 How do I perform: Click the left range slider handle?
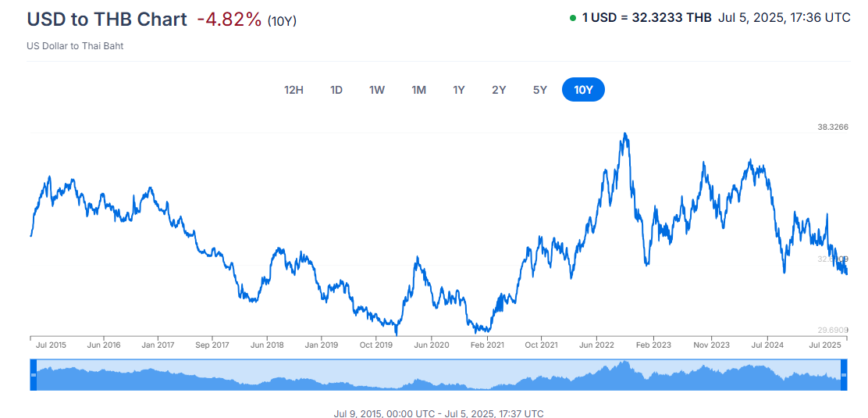pyautogui.click(x=34, y=375)
